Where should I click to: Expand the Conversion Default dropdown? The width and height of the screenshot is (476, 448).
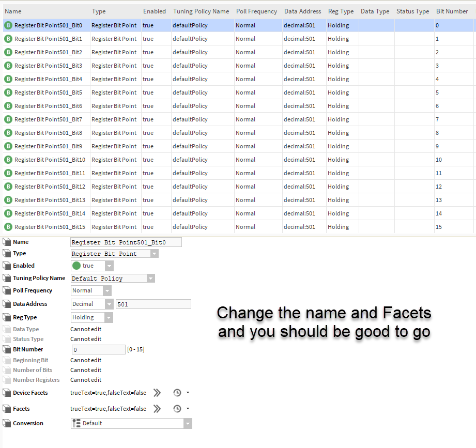[x=188, y=423]
